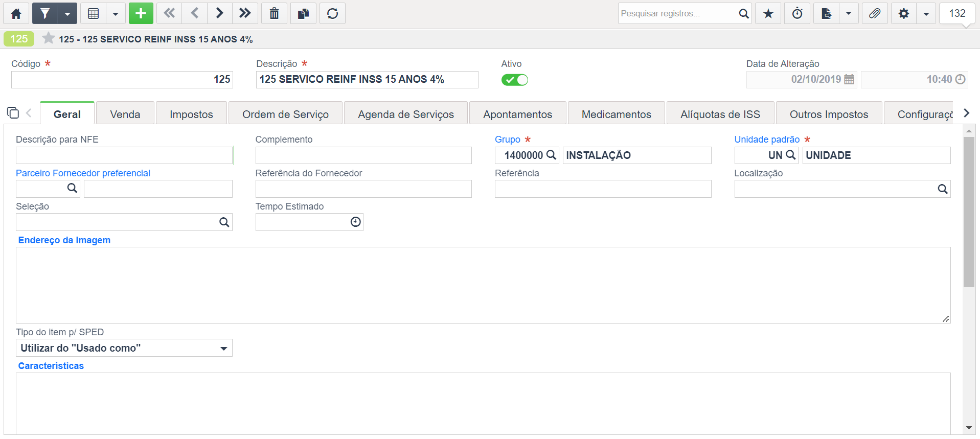Viewport: 980px width, 439px height.
Task: Open the Data de Alteração calendar icon
Action: tap(849, 79)
